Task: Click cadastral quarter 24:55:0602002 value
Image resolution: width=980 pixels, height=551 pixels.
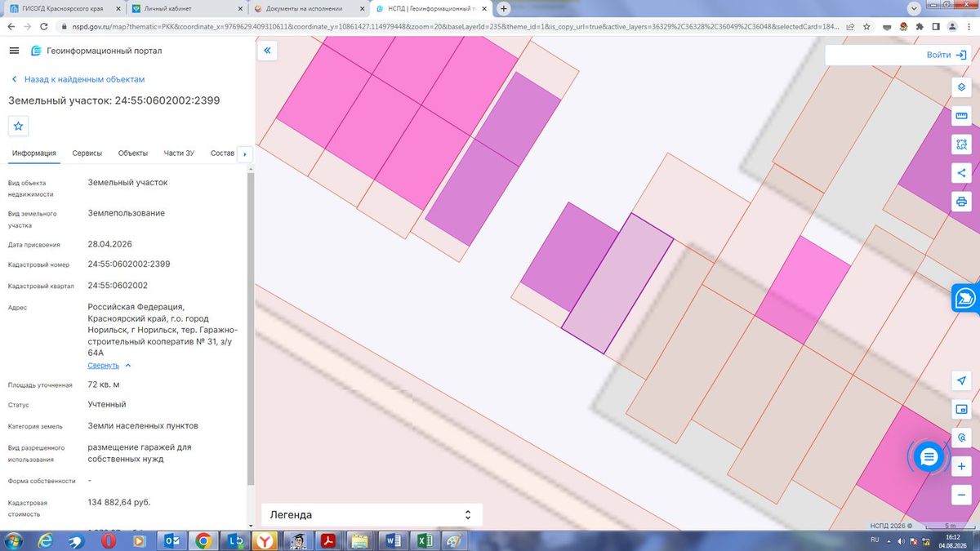Action: tap(118, 286)
